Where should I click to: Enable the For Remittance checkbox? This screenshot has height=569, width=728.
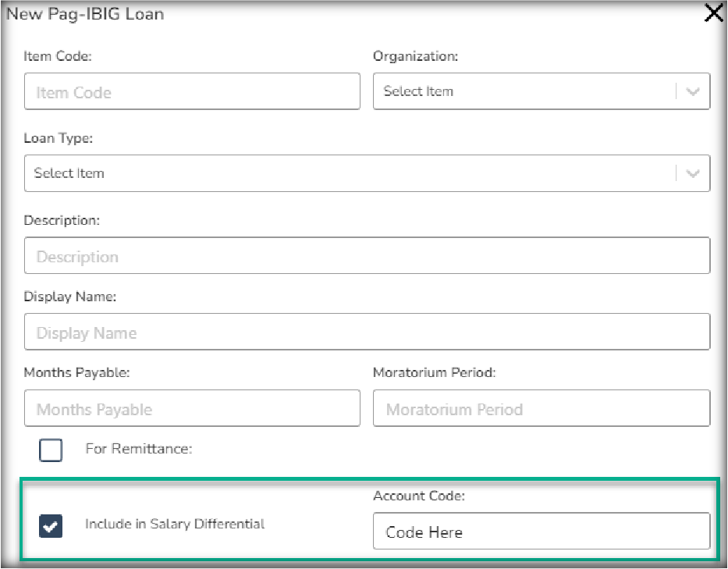tap(51, 450)
